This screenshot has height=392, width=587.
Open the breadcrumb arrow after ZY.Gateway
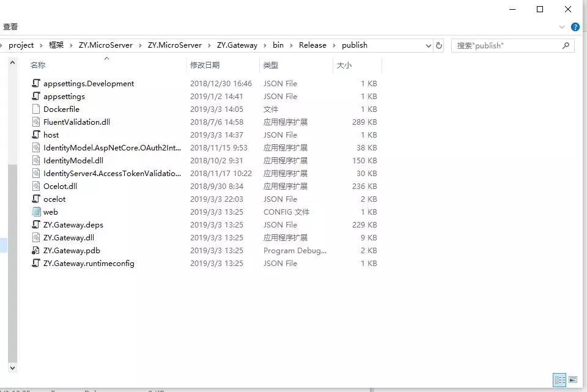(x=264, y=45)
